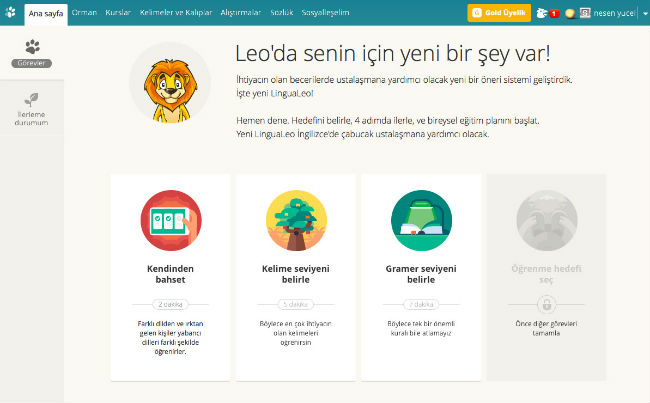Screen dimensions: 650x403
Task: Open the meatball notifications with red badge
Action: coord(543,13)
